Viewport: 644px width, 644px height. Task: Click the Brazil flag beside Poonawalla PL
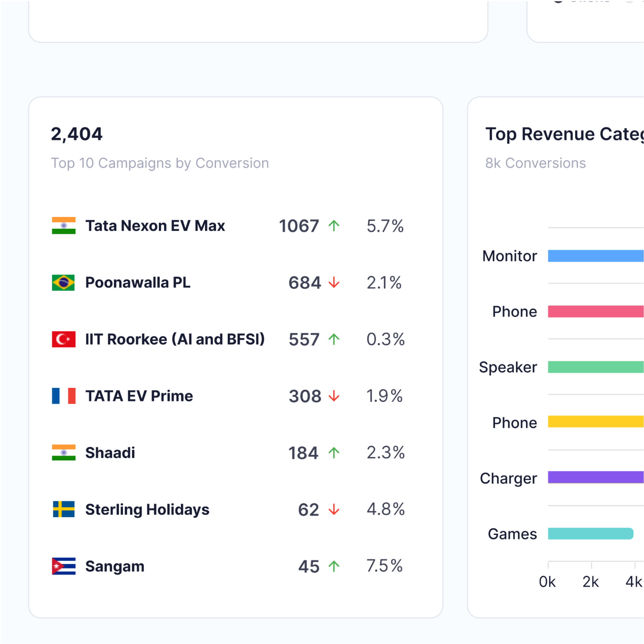[x=63, y=282]
